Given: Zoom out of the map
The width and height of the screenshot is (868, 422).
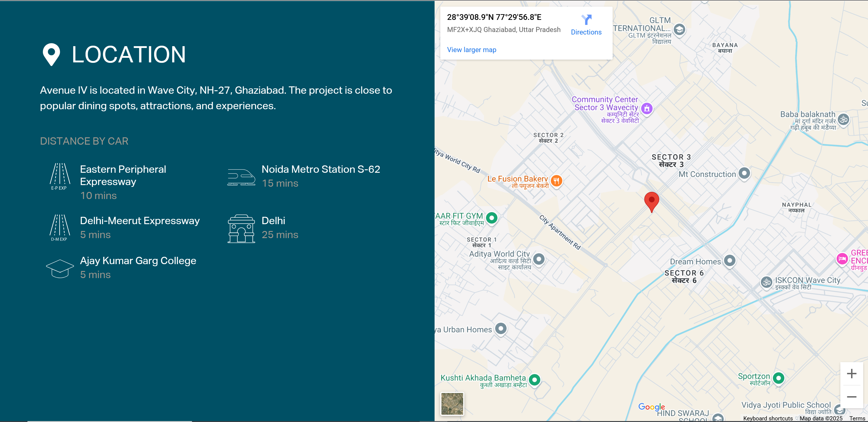Looking at the screenshot, I should [x=852, y=397].
